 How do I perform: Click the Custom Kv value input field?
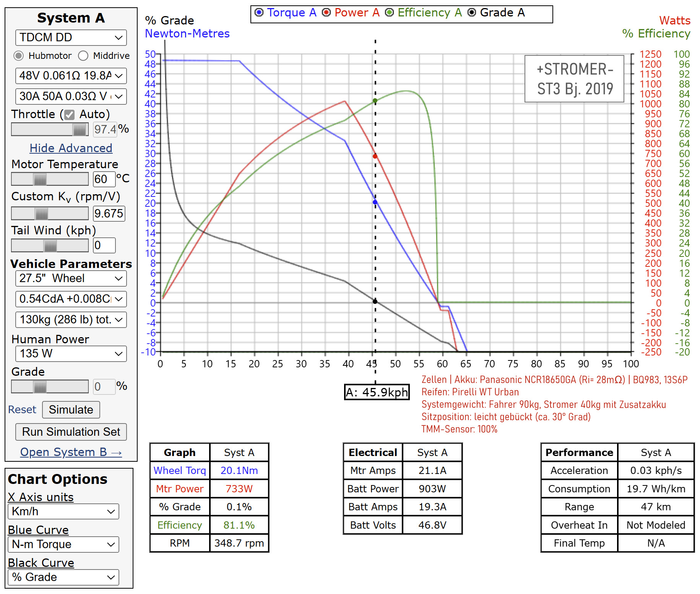109,213
